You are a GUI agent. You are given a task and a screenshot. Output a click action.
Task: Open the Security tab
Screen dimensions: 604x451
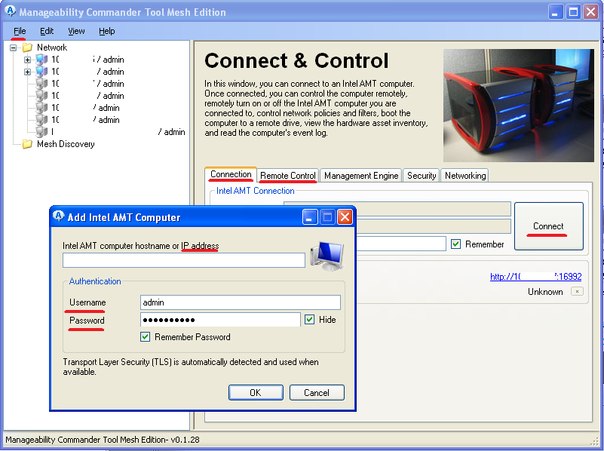pyautogui.click(x=421, y=176)
